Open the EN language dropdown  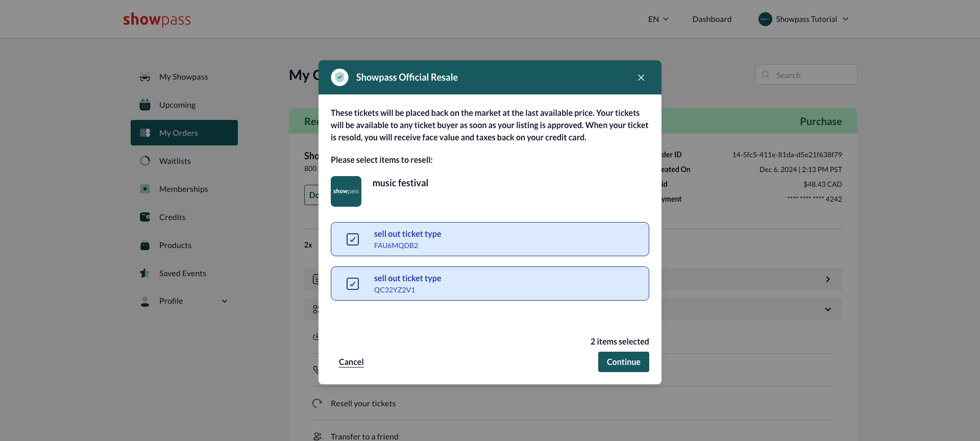point(658,19)
